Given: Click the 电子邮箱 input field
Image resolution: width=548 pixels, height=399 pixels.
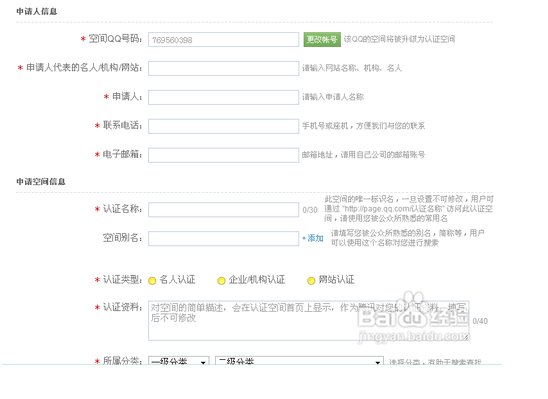Looking at the screenshot, I should (223, 155).
